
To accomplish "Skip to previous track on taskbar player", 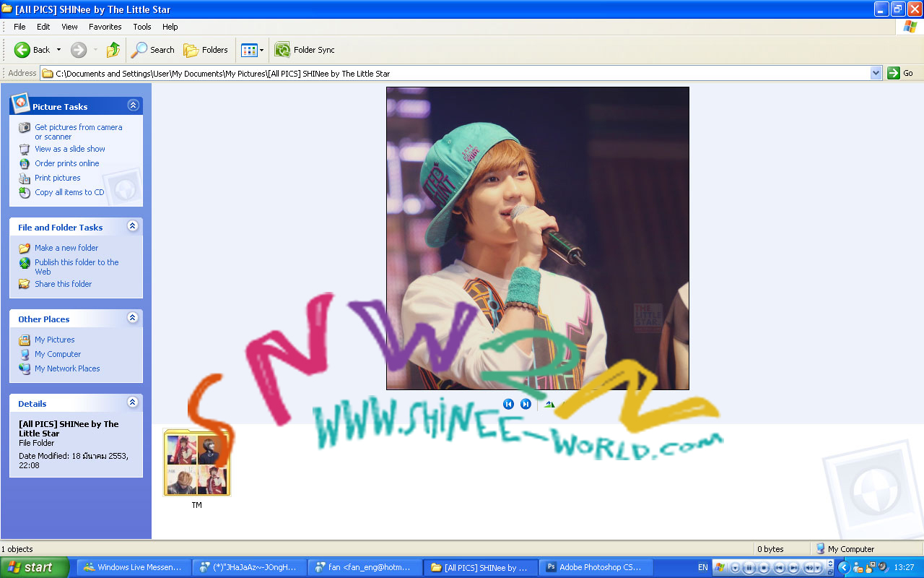I will tap(779, 568).
